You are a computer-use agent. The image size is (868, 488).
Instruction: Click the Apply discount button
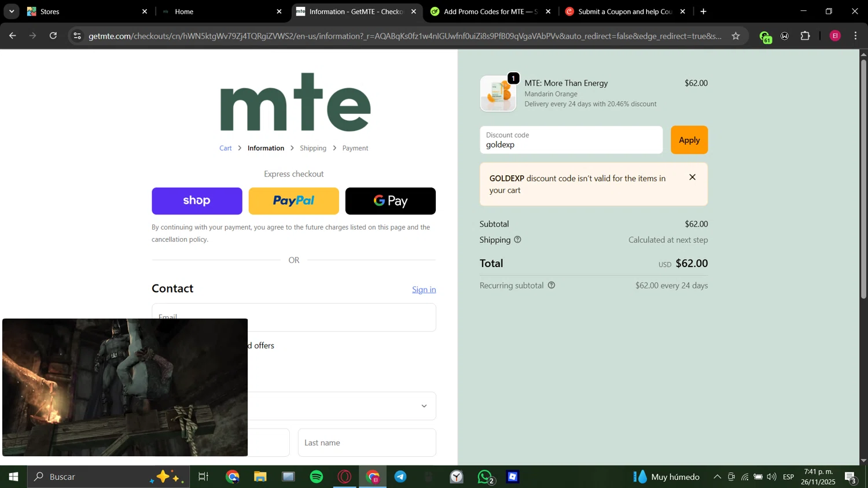[689, 140]
